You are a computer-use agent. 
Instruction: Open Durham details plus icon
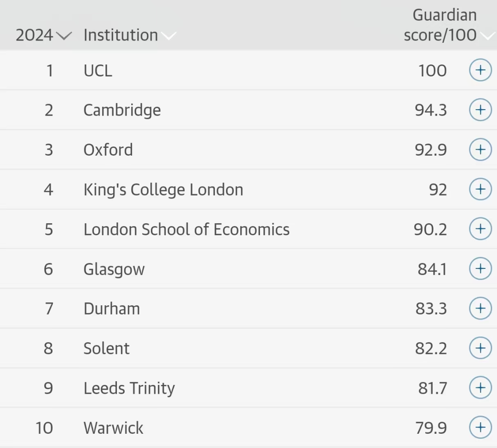(x=480, y=308)
